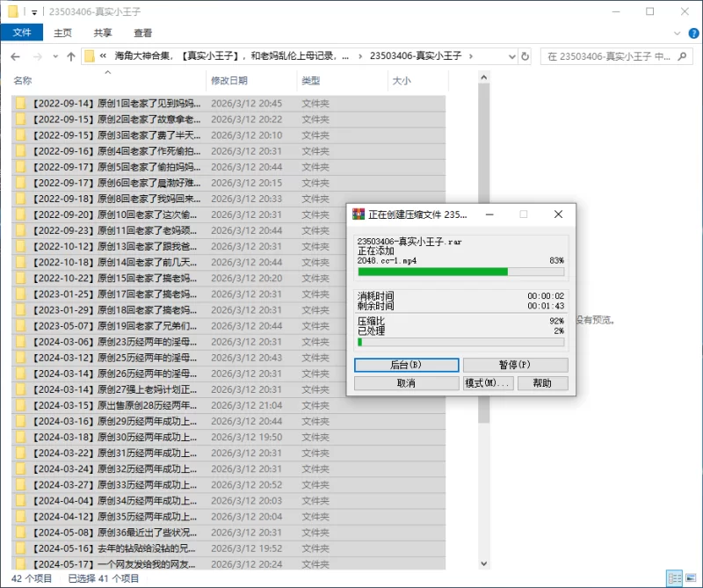The image size is (703, 588).
Task: Open 模式(M)... settings button
Action: click(x=489, y=383)
